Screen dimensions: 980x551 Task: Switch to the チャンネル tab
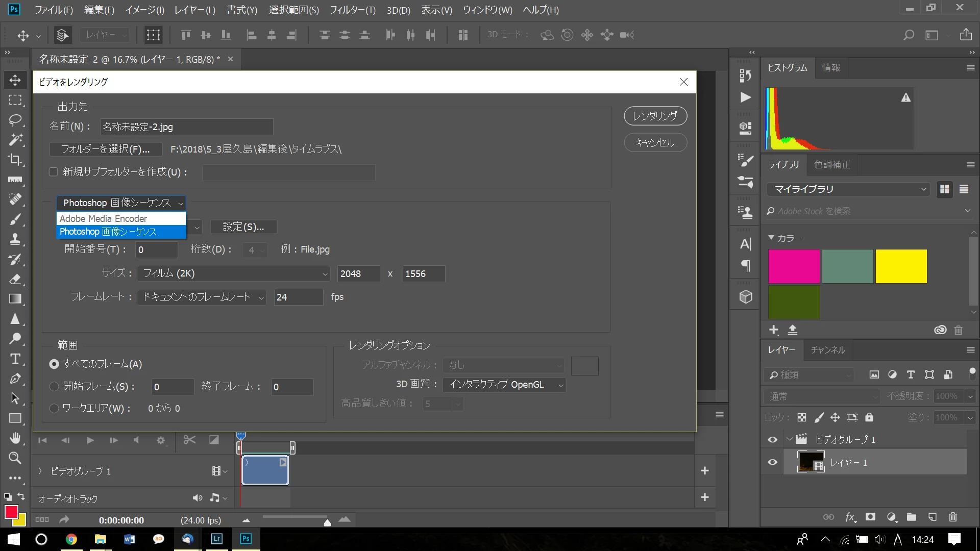[x=827, y=350]
